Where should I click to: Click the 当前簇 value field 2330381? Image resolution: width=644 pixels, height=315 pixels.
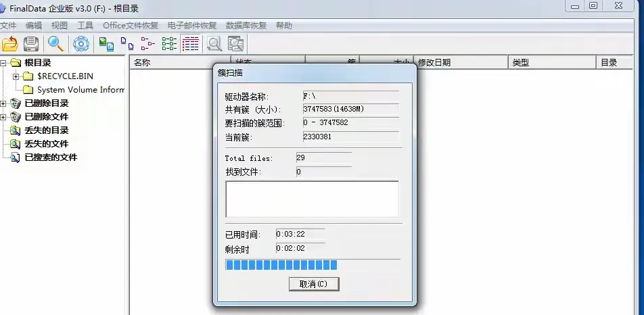coord(350,137)
